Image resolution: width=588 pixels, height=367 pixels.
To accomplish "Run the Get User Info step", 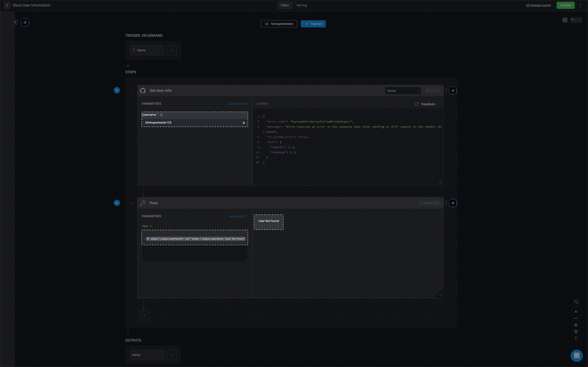I will tap(117, 90).
